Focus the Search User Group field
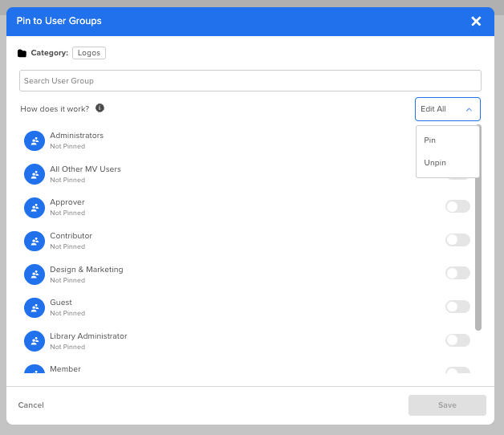Screen dimensions: 504x435 point(250,81)
